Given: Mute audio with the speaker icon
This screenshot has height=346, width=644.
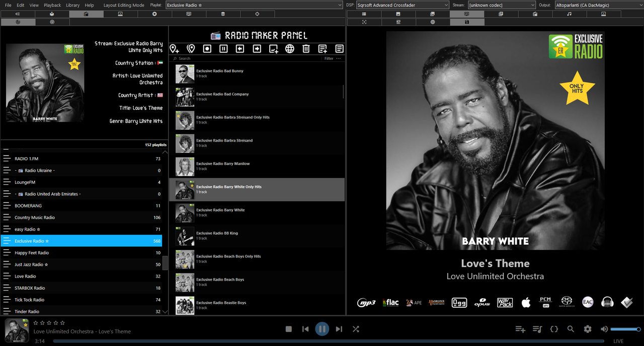Looking at the screenshot, I should (x=604, y=329).
